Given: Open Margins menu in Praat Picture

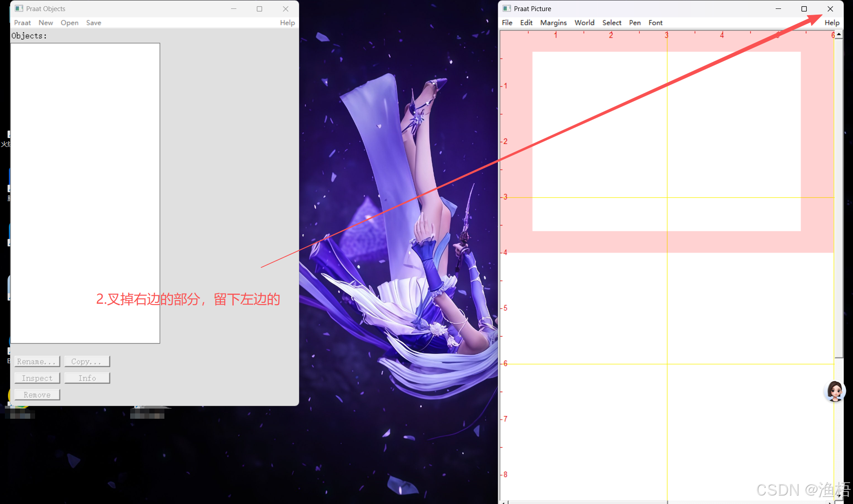Looking at the screenshot, I should coord(553,23).
